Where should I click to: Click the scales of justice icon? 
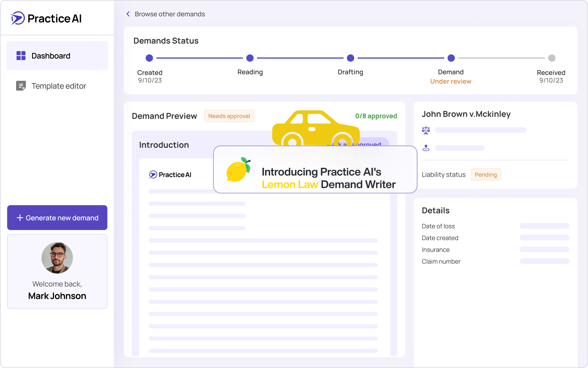point(426,130)
